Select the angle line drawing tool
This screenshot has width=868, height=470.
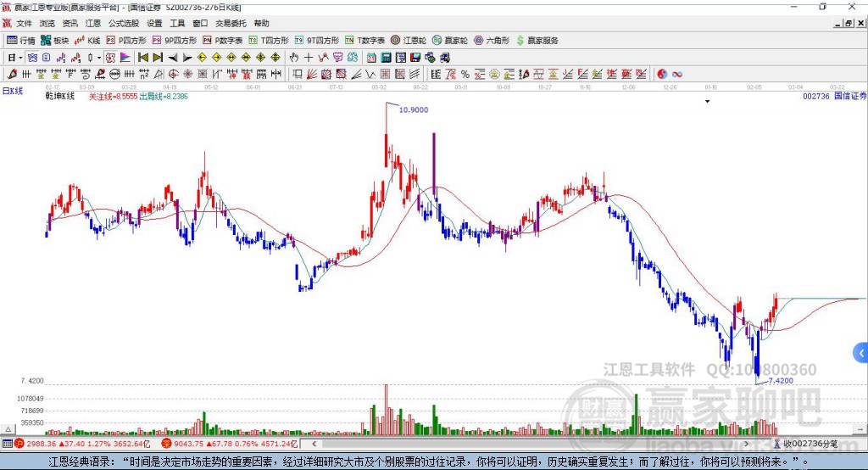click(356, 74)
